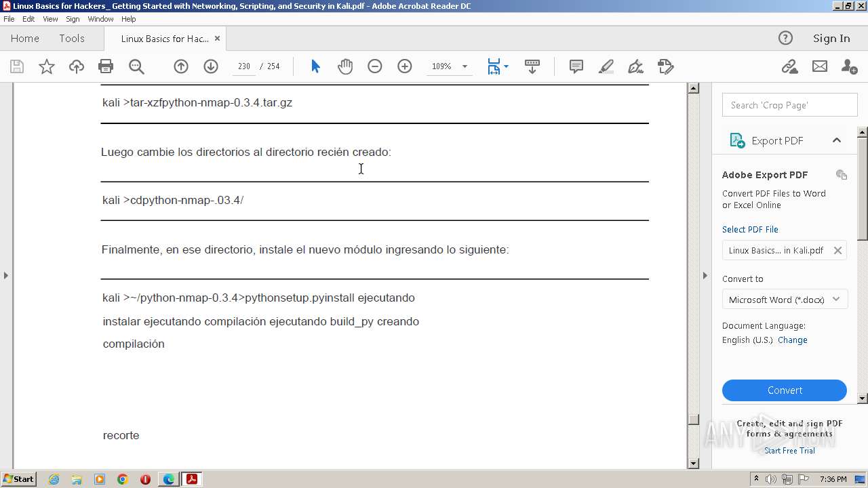
Task: Open the fit page options tool
Action: click(498, 66)
